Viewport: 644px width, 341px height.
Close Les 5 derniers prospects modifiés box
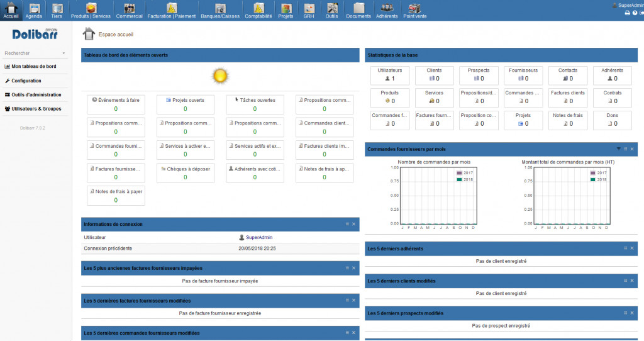click(632, 313)
